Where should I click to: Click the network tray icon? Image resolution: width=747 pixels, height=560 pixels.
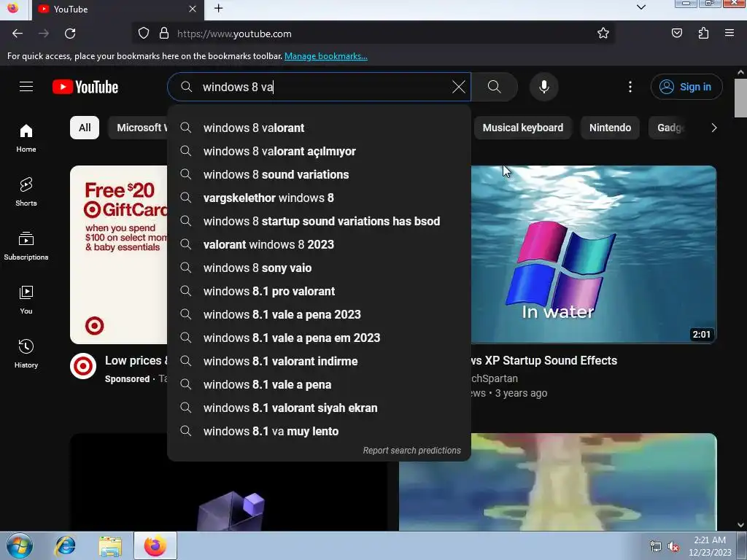[x=656, y=547]
